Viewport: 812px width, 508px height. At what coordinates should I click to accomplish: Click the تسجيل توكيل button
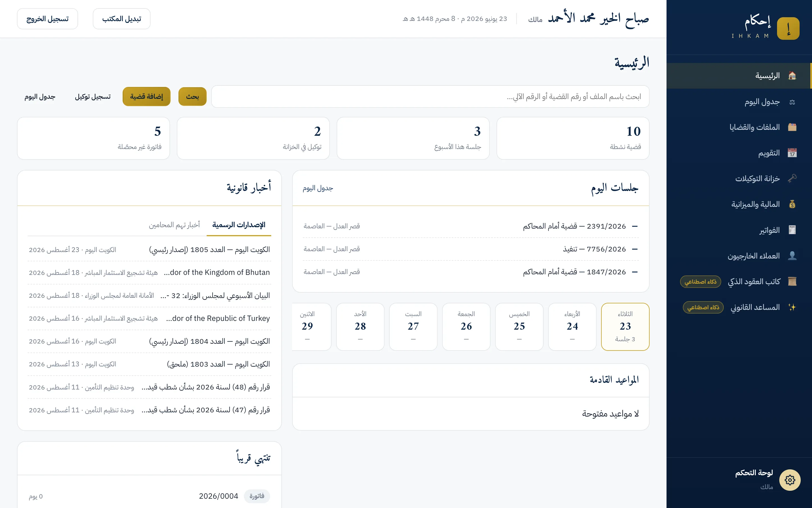(x=92, y=97)
